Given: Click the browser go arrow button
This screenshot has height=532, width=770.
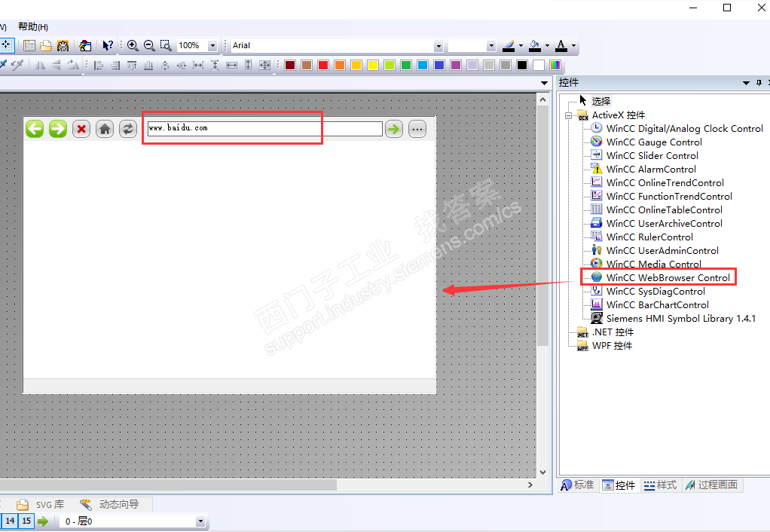Looking at the screenshot, I should [394, 129].
